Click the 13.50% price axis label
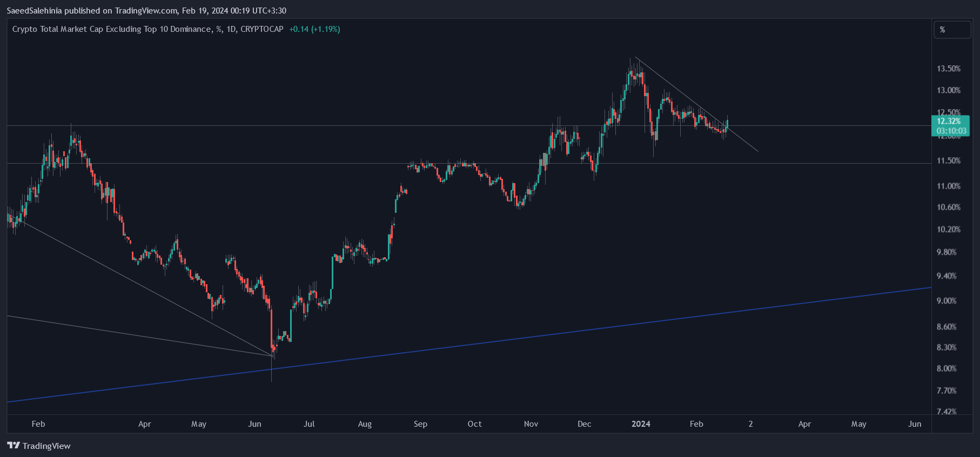The height and width of the screenshot is (457, 980). pyautogui.click(x=949, y=69)
